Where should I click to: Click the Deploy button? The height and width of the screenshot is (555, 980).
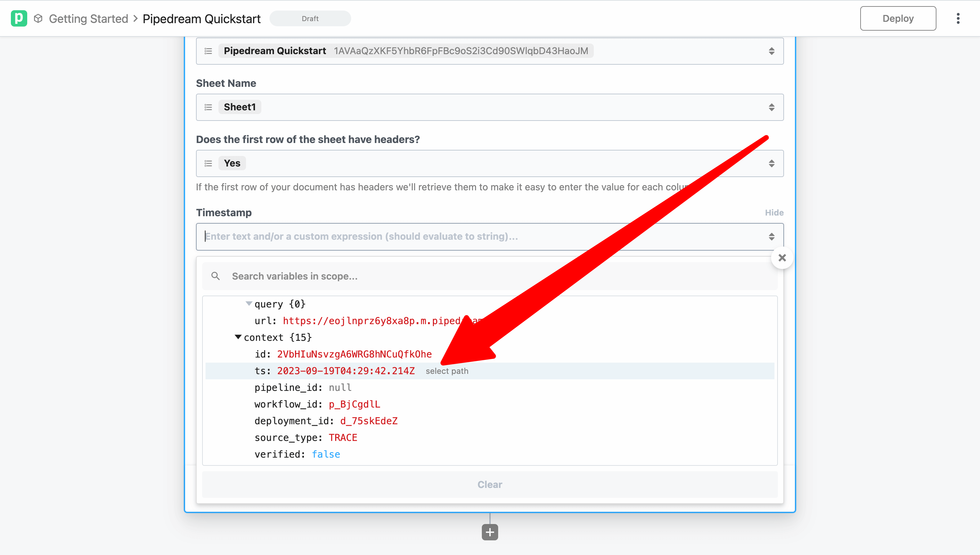pyautogui.click(x=898, y=18)
